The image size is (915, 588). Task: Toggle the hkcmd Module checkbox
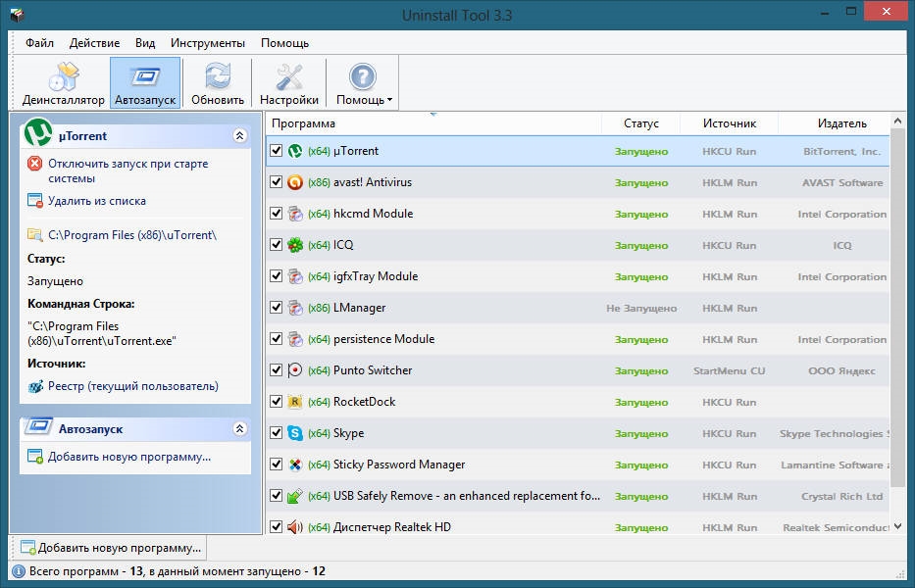click(277, 214)
